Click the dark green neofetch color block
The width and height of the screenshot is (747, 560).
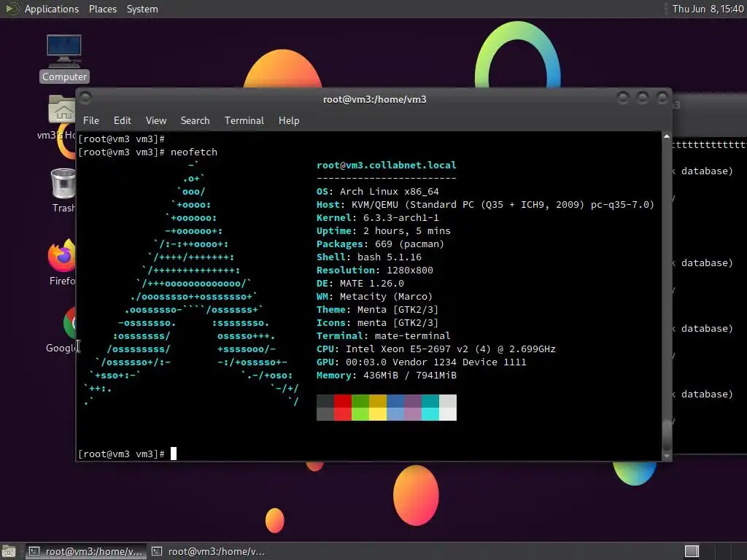(360, 401)
